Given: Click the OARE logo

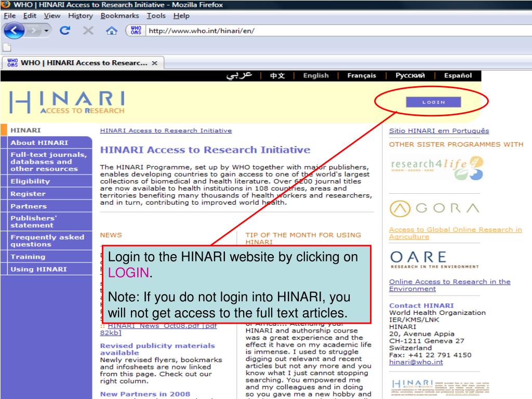Looking at the screenshot, I should pos(435,260).
